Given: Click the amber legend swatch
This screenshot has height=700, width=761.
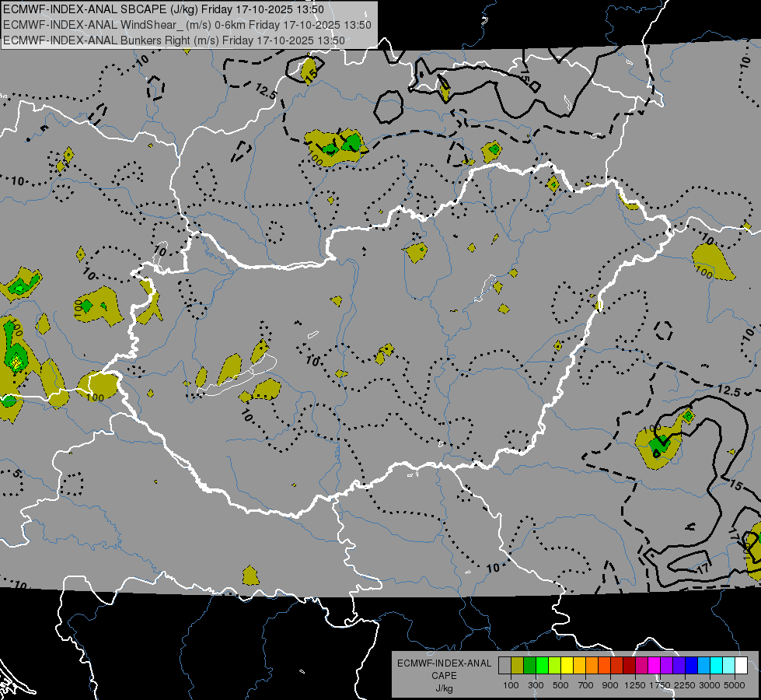Looking at the screenshot, I should point(579,666).
